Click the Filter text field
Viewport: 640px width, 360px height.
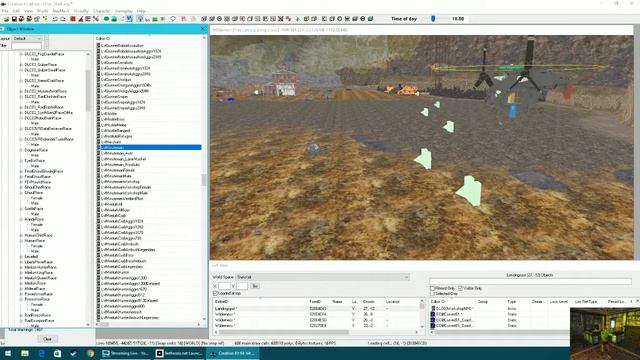coord(27,46)
